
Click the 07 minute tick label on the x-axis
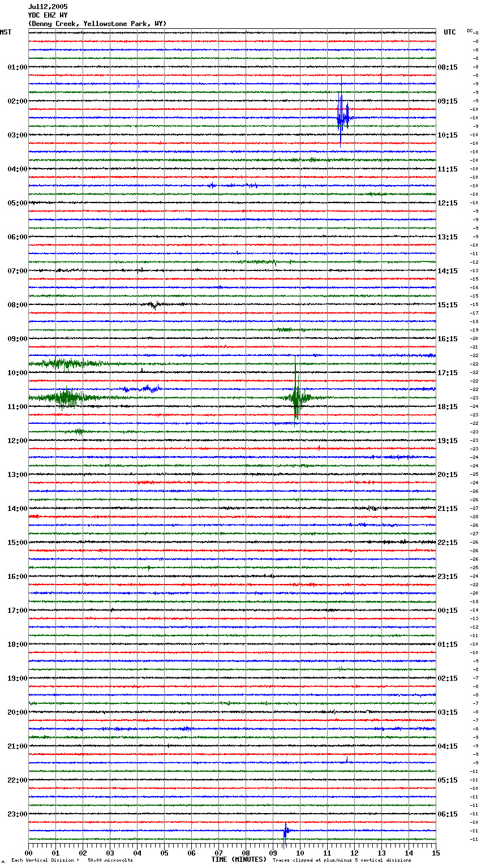[x=218, y=853]
